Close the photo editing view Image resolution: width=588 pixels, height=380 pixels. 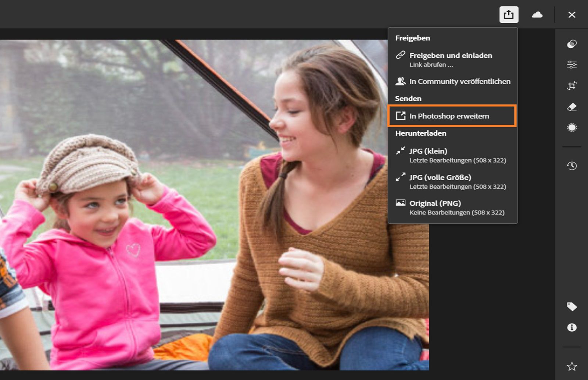(572, 15)
